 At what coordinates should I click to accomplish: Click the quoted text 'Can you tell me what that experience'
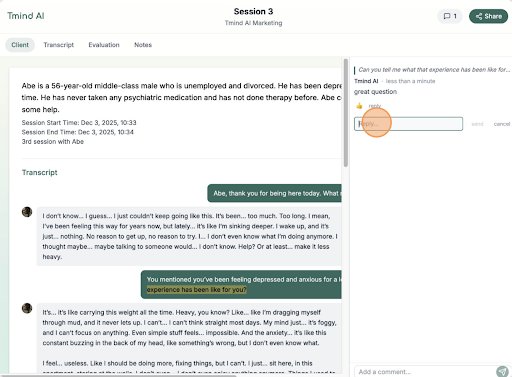pos(434,70)
